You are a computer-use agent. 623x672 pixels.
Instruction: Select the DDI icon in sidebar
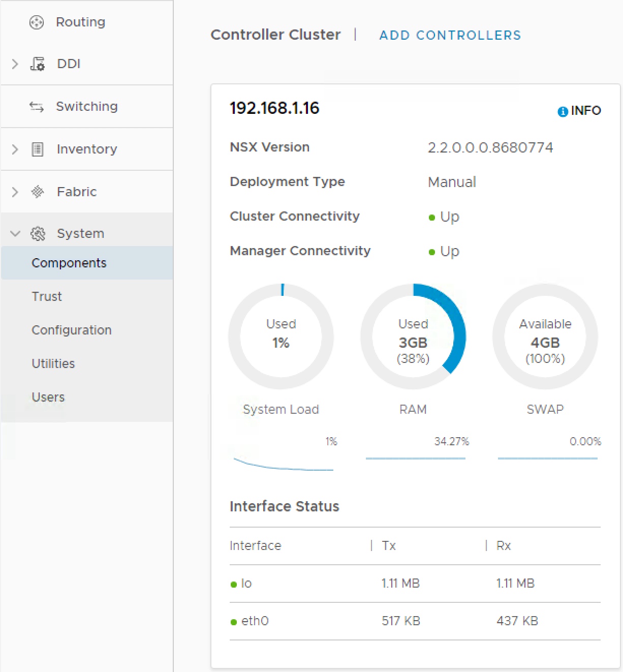[x=38, y=64]
